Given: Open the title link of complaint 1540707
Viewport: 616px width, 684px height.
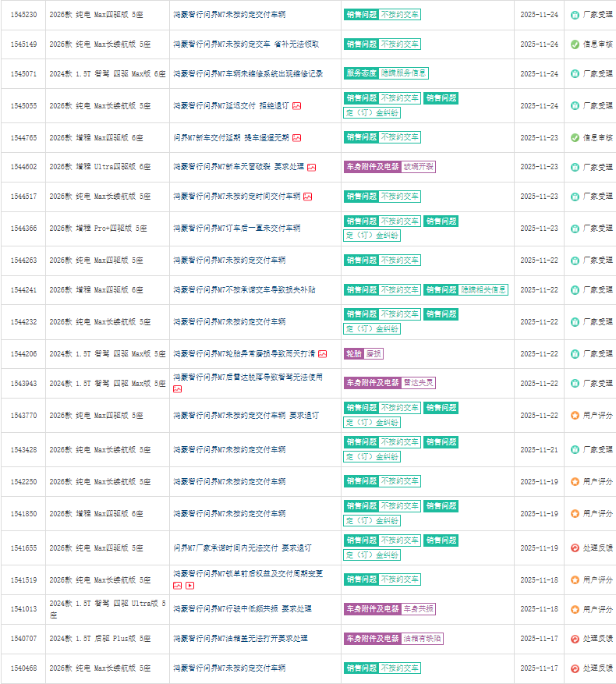Looking at the screenshot, I should point(240,639).
